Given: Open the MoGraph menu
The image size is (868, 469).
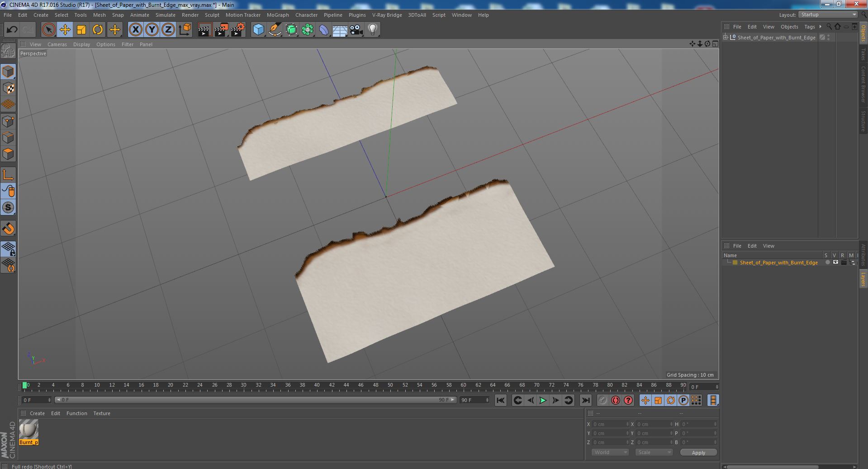Looking at the screenshot, I should click(278, 15).
